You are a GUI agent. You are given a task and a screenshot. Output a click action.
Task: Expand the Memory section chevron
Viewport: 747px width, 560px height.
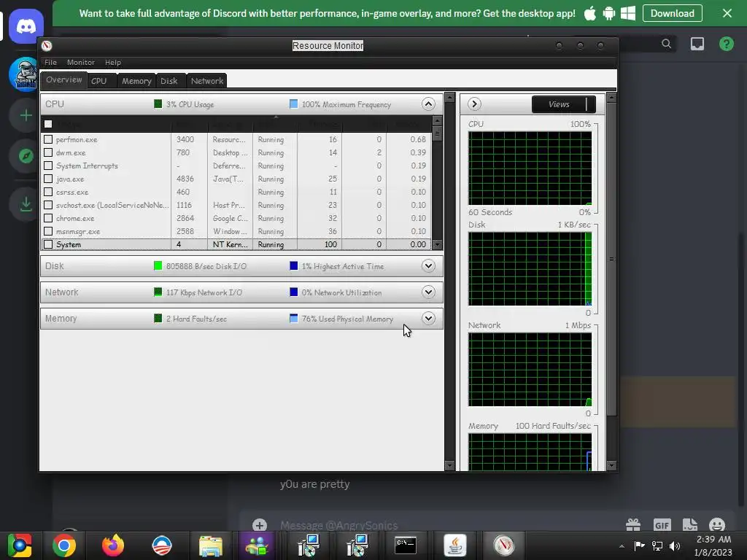428,318
